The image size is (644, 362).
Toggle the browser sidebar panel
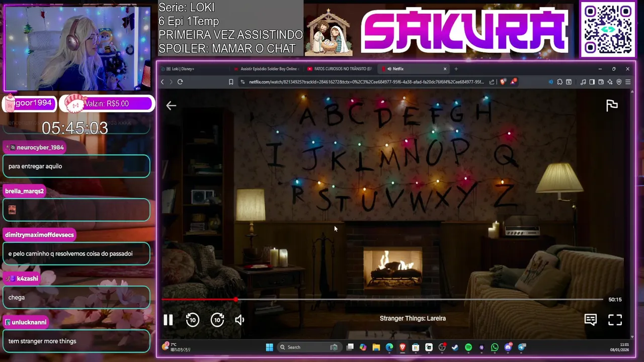point(592,82)
